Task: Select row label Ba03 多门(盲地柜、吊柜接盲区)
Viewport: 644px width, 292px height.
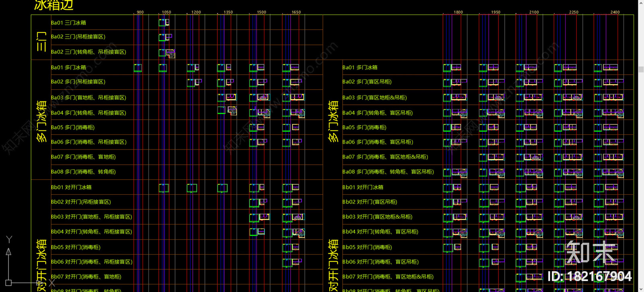Action: click(89, 98)
